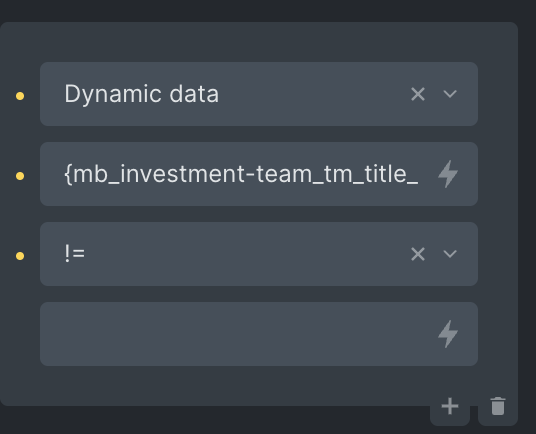536x434 pixels.
Task: Open dynamic data picker for empty value field
Action: (448, 334)
